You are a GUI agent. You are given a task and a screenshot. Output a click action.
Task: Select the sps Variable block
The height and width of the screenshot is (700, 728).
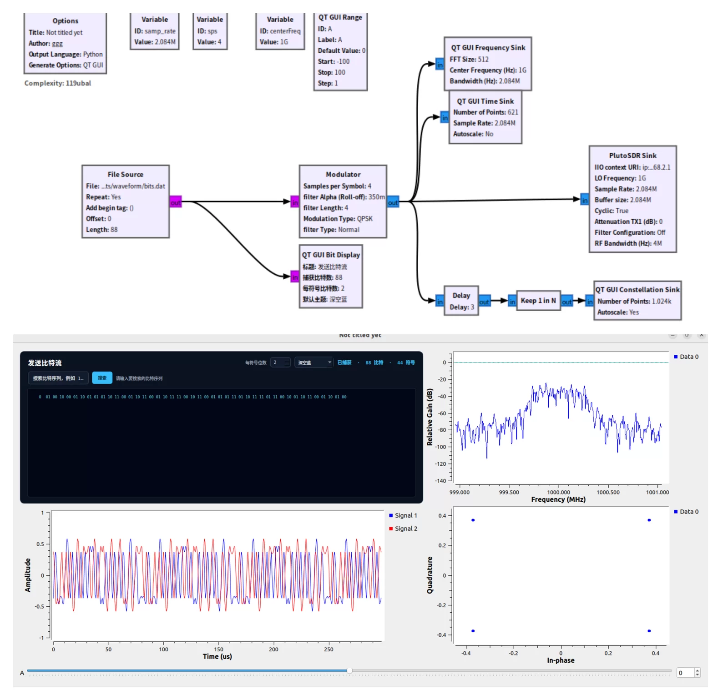[210, 31]
